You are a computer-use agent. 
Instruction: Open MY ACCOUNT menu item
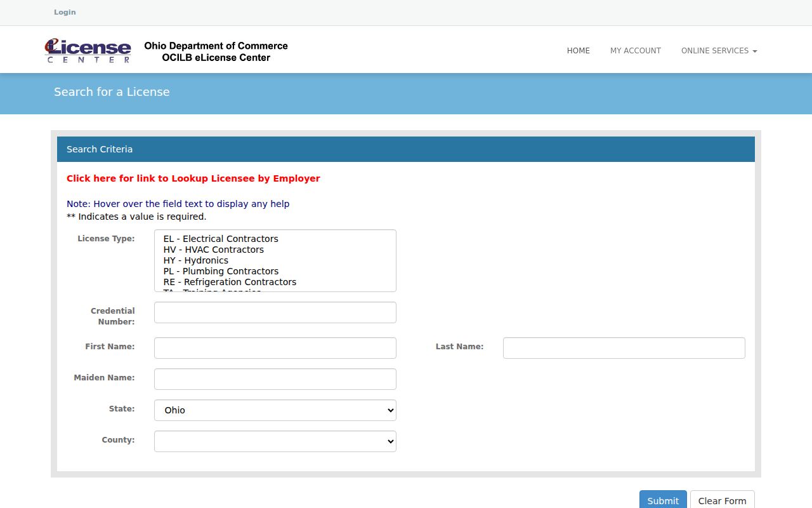tap(636, 51)
